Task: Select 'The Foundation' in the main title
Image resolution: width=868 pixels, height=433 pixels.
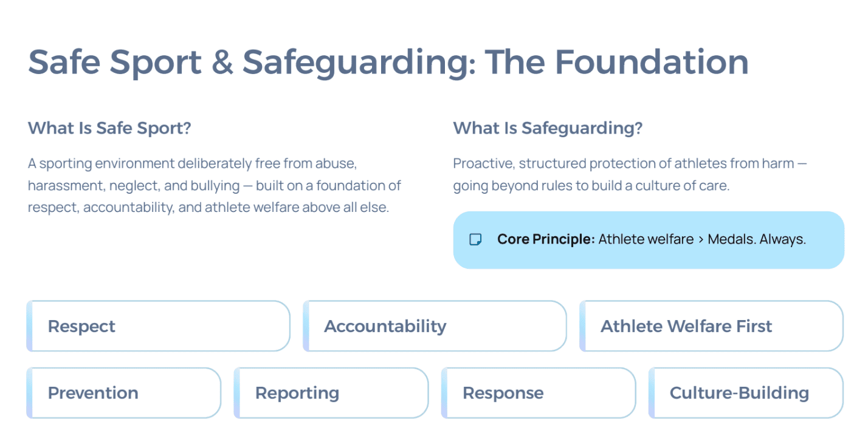Action: [x=616, y=62]
